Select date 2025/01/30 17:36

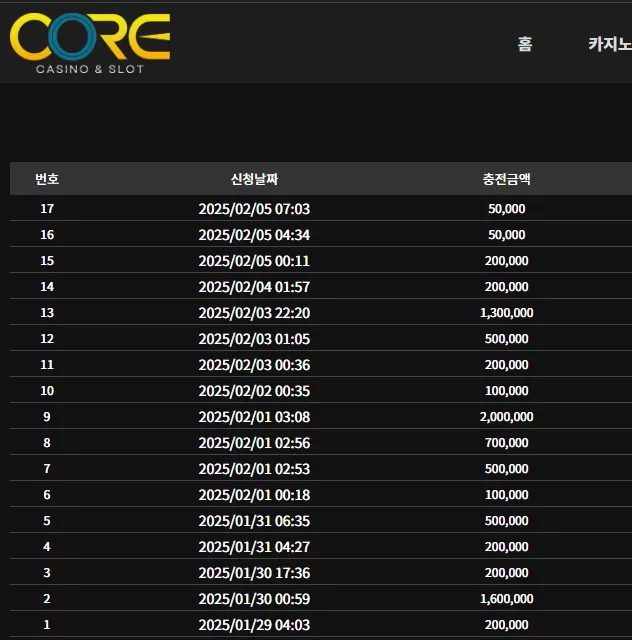254,573
